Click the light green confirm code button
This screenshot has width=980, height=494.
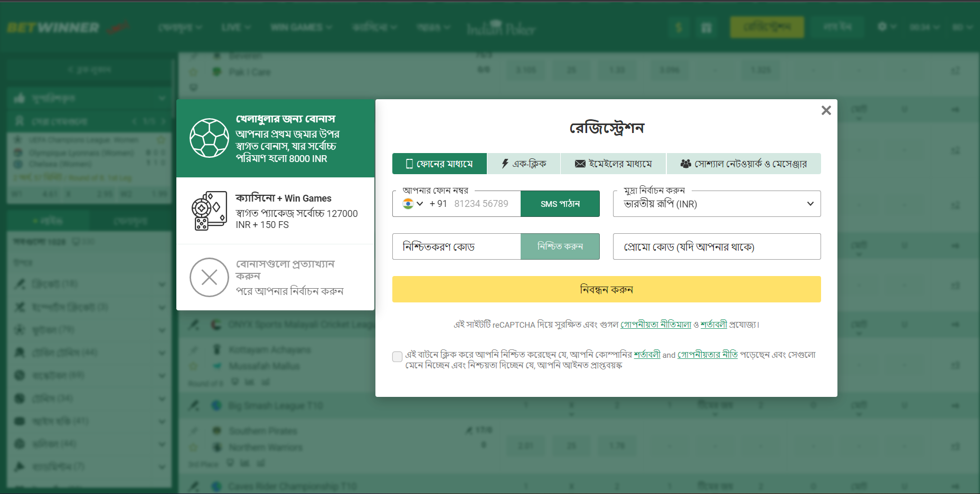[x=560, y=246]
